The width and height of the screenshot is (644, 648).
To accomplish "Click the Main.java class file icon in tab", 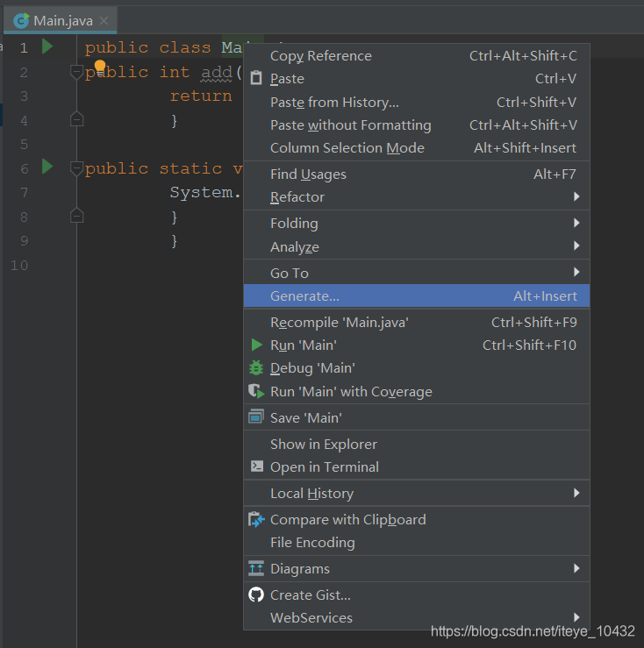I will [x=21, y=20].
